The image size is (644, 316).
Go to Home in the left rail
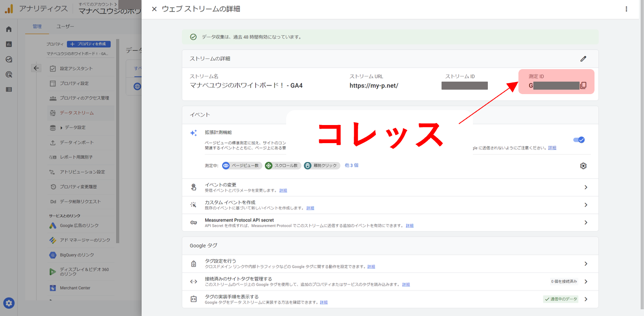[x=9, y=29]
